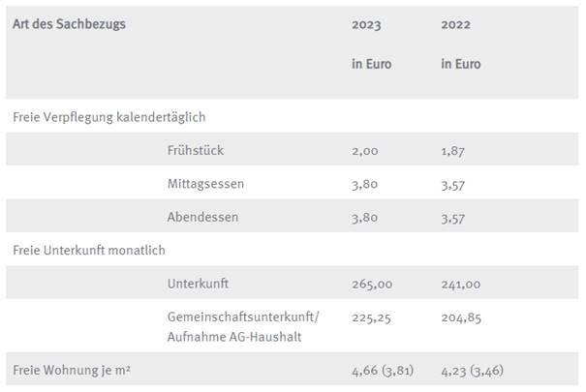The width and height of the screenshot is (586, 392).
Task: Select the Frühstück 2022 value 1,87
Action: (452, 151)
